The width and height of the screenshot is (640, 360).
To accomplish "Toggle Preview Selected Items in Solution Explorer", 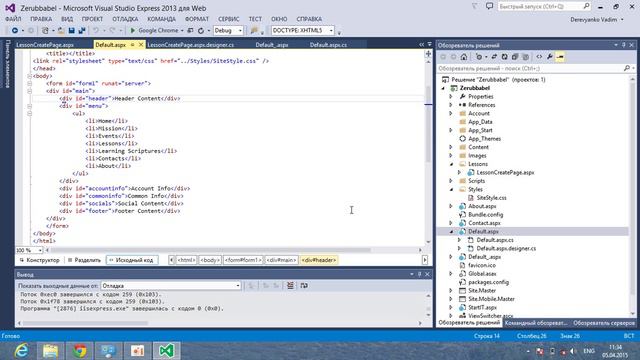I will pyautogui.click(x=560, y=57).
